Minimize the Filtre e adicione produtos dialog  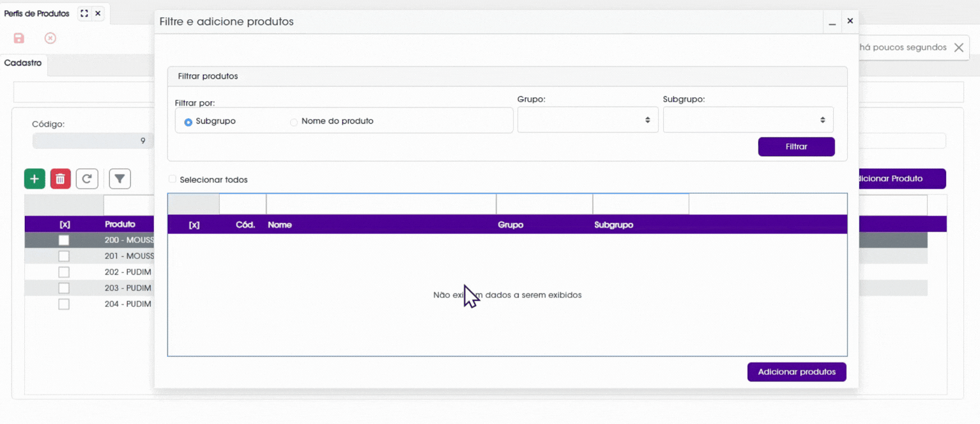[x=832, y=22]
